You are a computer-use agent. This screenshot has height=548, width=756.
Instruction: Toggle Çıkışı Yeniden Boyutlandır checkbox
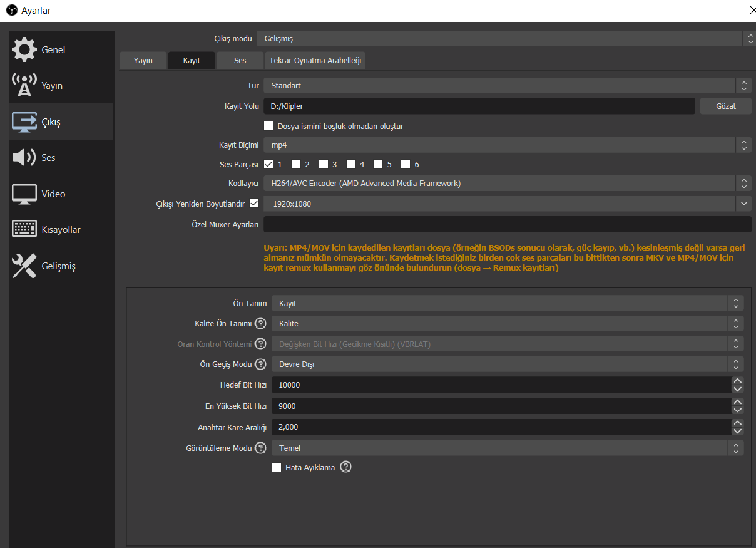pos(254,203)
